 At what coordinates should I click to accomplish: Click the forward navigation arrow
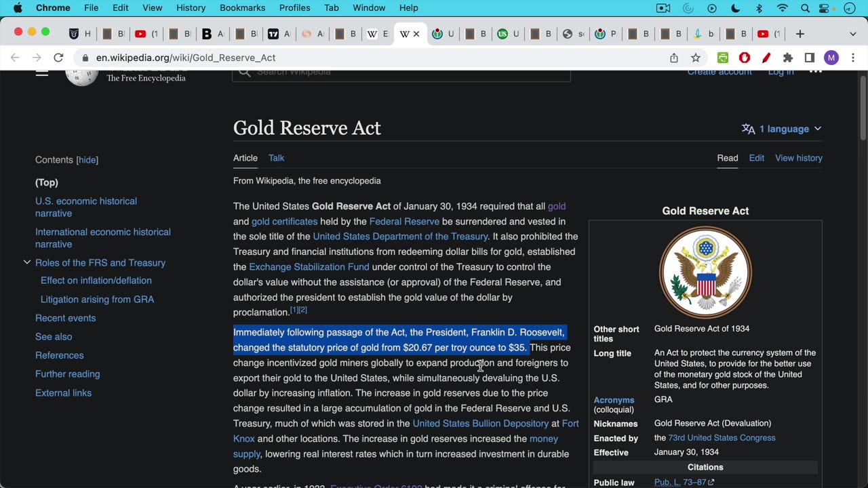[37, 58]
